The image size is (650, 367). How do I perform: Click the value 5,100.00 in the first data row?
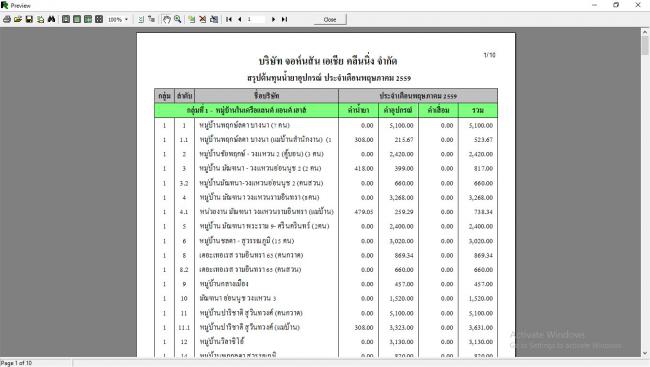(x=401, y=125)
